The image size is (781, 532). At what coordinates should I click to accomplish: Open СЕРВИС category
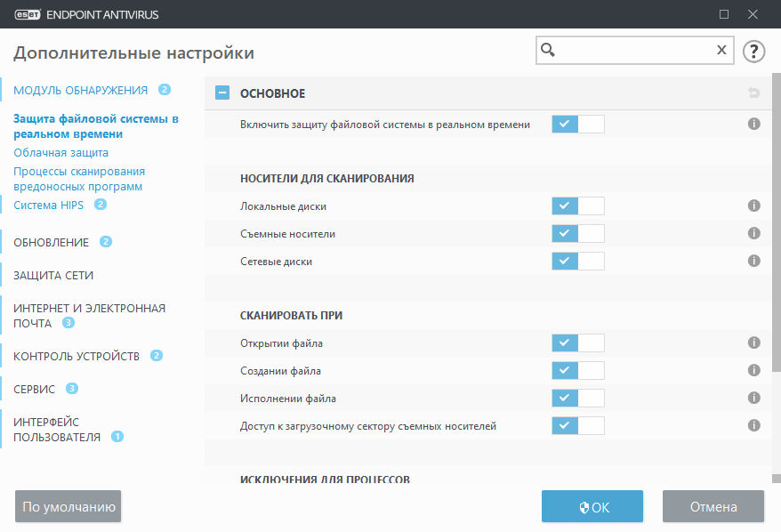pyautogui.click(x=35, y=389)
